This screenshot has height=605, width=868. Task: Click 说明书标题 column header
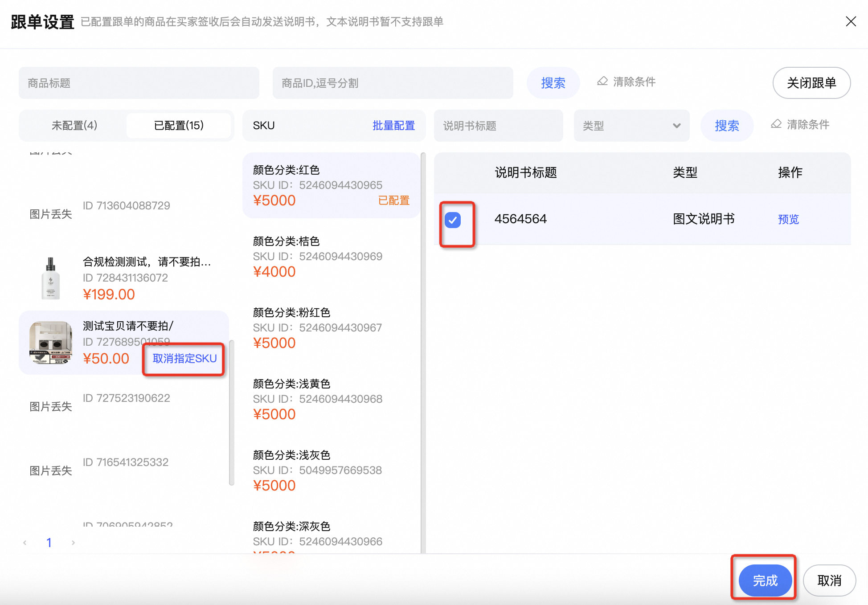(526, 172)
